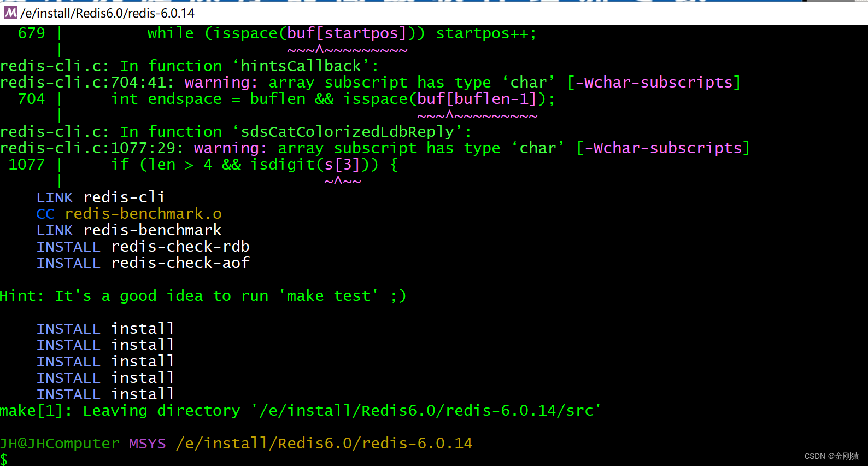Click the warning at redis-cli.c:1077:29
This screenshot has height=466, width=868.
click(x=375, y=148)
